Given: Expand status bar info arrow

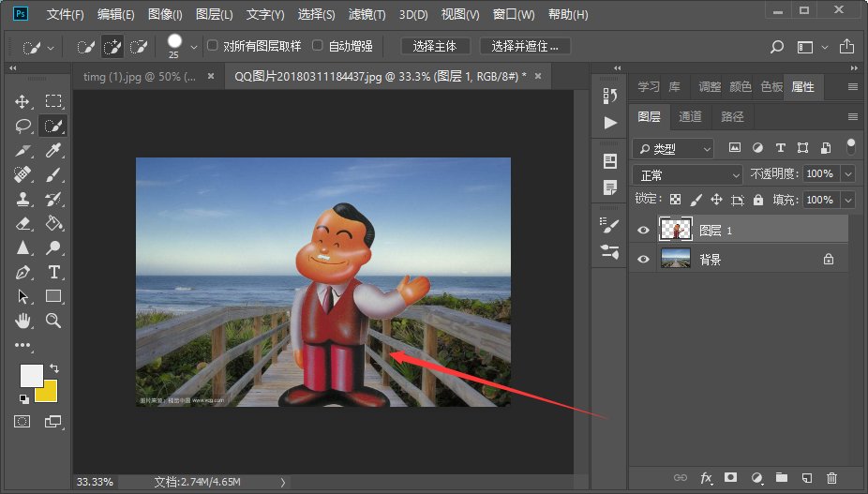Looking at the screenshot, I should tap(283, 483).
